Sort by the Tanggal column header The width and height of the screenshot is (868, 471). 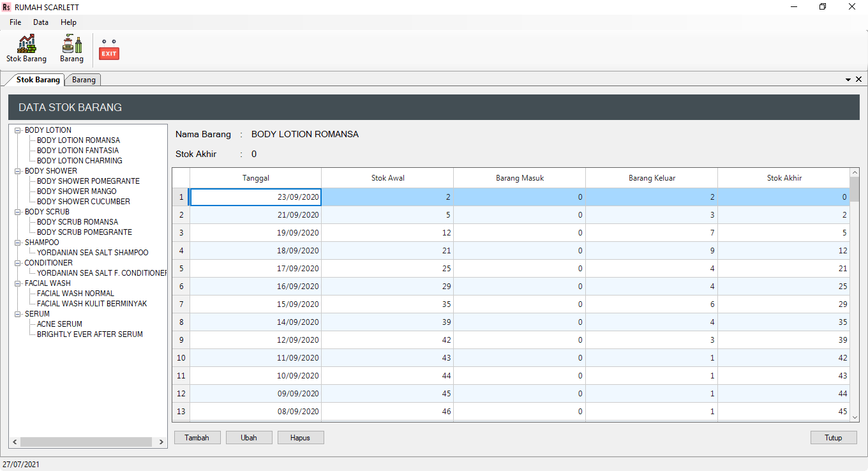(x=255, y=178)
